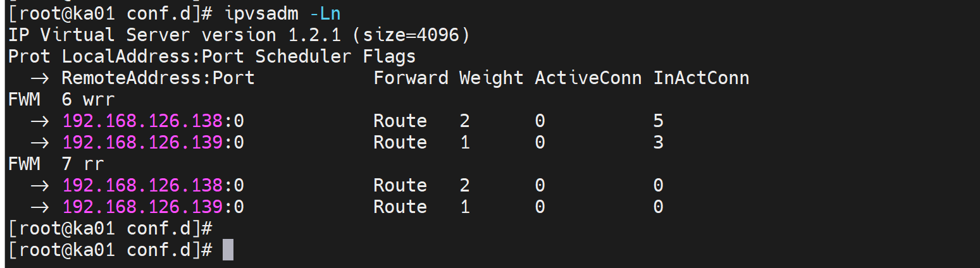Click IP 192.168.126.138 in the FWM 6 group
Viewport: 980px width, 268px height.
[143, 121]
